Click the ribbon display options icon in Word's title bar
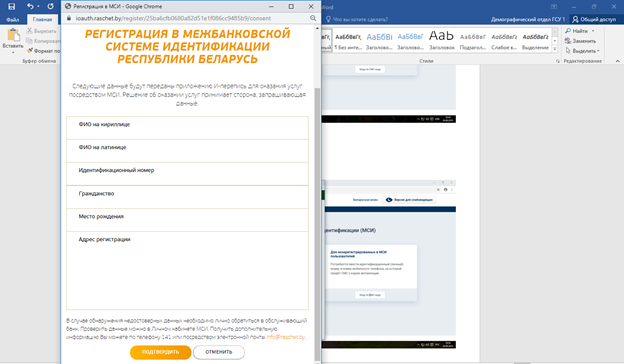624x364 pixels. [x=554, y=7]
